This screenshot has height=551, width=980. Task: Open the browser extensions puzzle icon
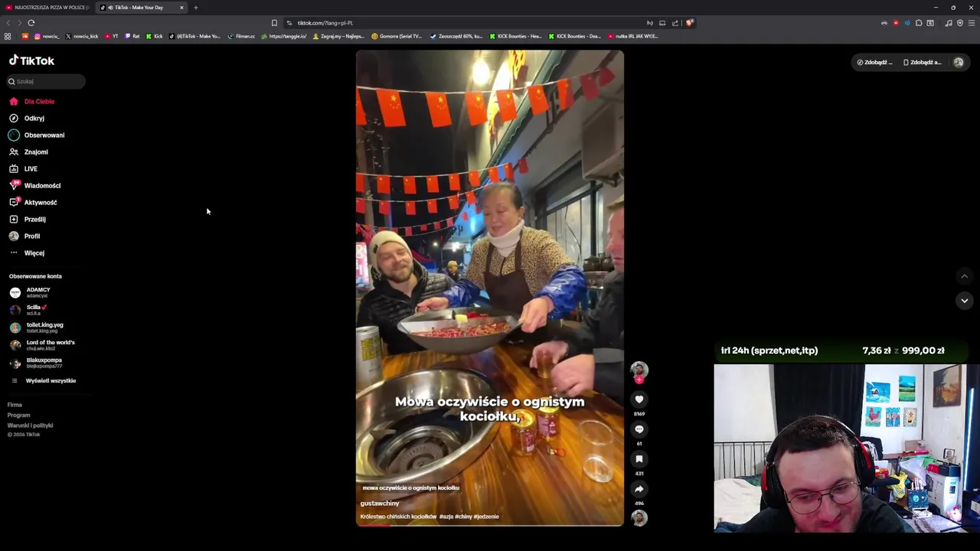point(919,23)
